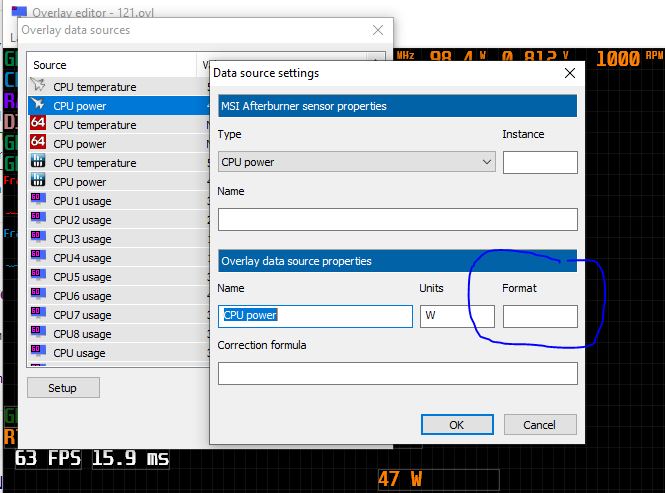Click Cancel in Data source settings
The height and width of the screenshot is (493, 665).
(540, 425)
